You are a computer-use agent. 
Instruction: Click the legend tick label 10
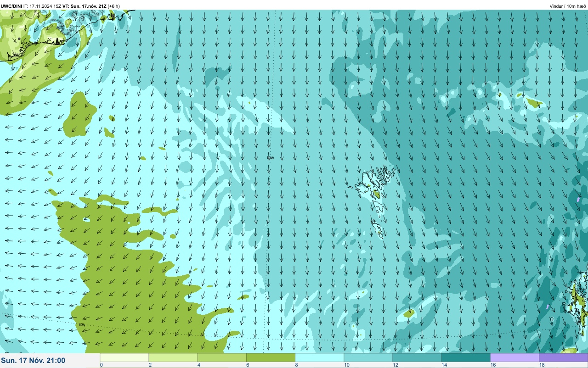pyautogui.click(x=347, y=365)
